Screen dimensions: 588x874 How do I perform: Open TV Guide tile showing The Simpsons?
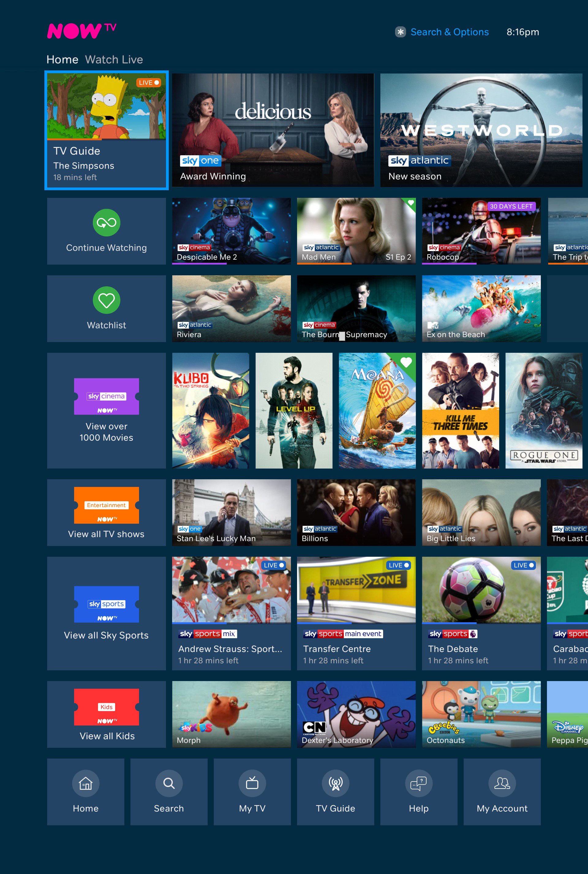[107, 130]
